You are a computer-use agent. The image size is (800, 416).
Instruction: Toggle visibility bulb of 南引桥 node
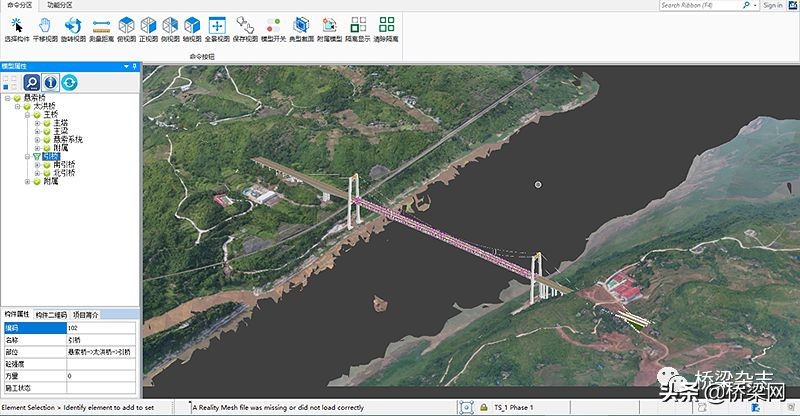point(45,165)
